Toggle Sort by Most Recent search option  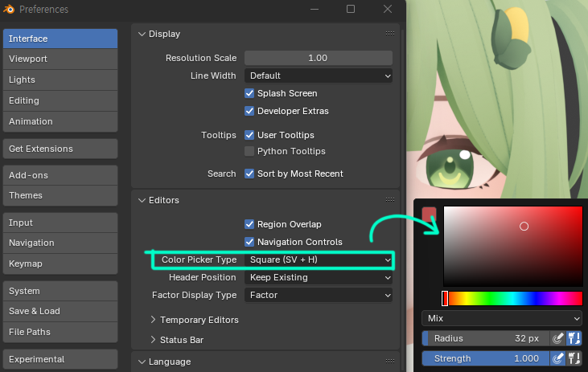tap(249, 174)
